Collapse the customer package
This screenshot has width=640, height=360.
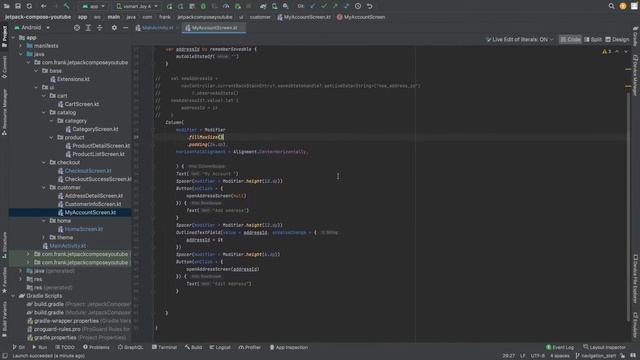44,187
